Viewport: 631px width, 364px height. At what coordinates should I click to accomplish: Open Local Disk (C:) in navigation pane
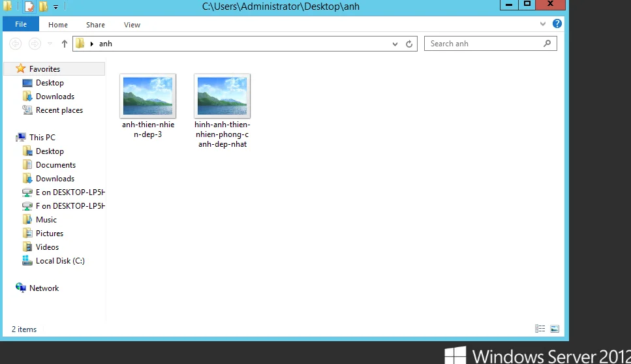(x=59, y=261)
